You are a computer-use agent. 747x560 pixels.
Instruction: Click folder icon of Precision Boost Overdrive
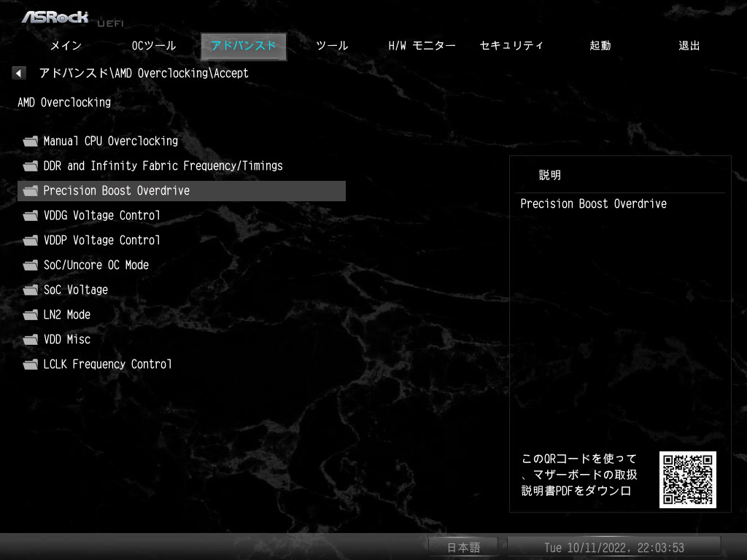(31, 191)
